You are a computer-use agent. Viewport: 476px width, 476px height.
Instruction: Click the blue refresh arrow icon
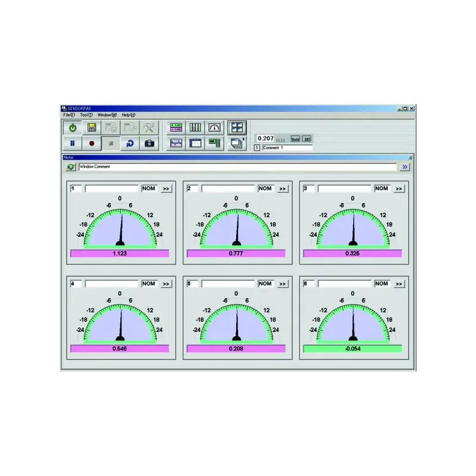point(130,143)
